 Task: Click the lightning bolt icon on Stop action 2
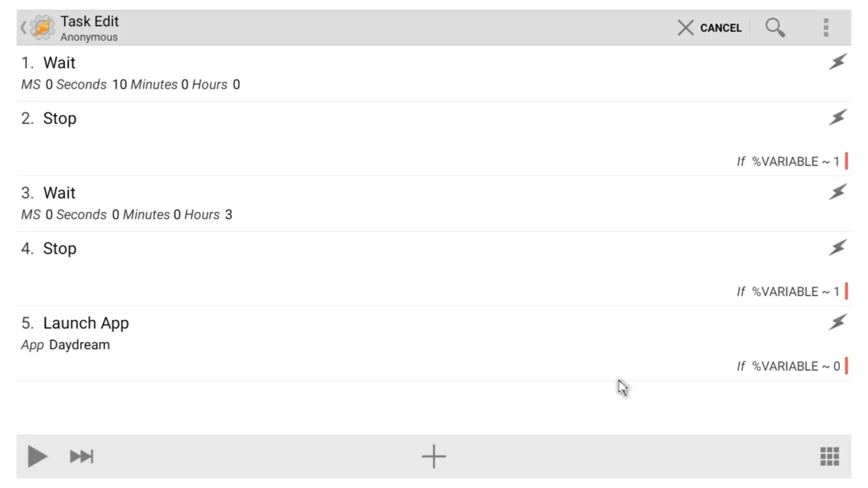[x=838, y=117]
